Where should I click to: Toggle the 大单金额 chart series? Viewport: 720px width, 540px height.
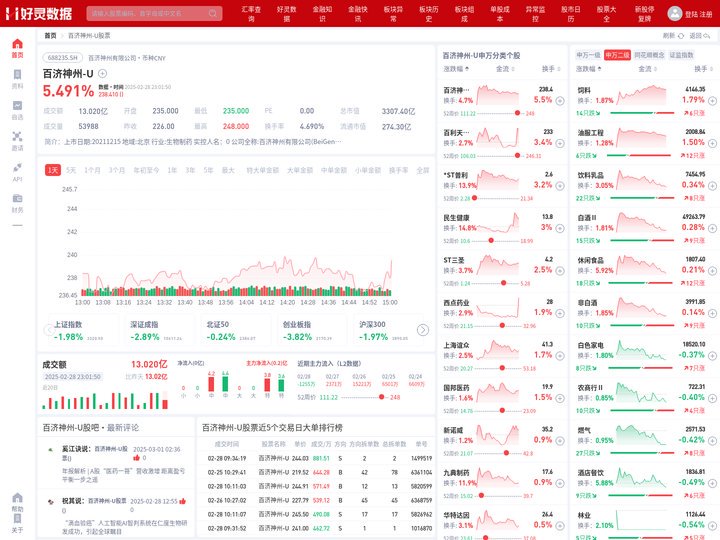click(300, 170)
